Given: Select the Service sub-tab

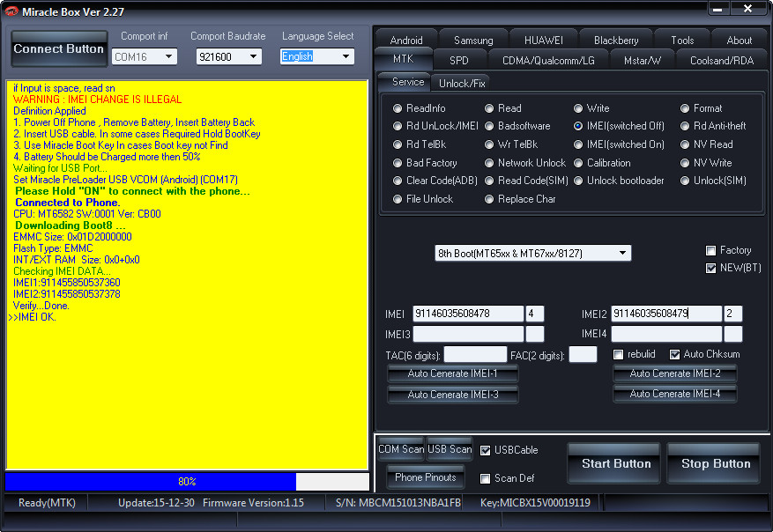Looking at the screenshot, I should tap(407, 82).
